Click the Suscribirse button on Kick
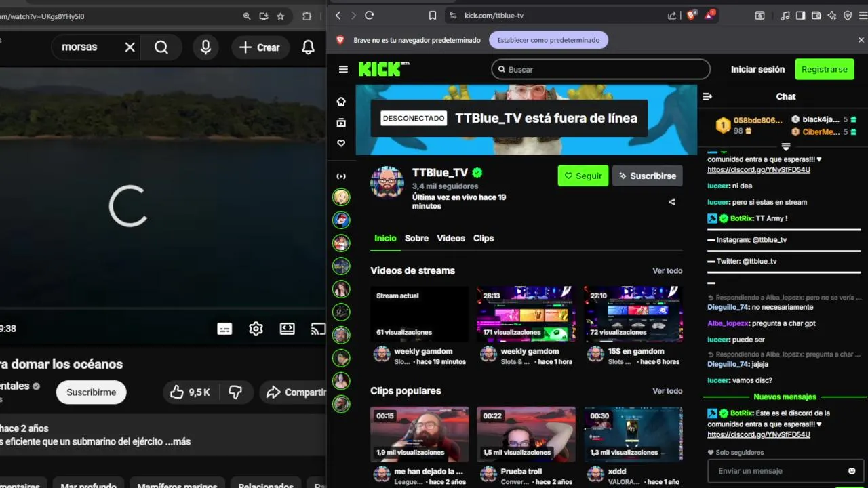This screenshot has width=868, height=488. point(648,176)
